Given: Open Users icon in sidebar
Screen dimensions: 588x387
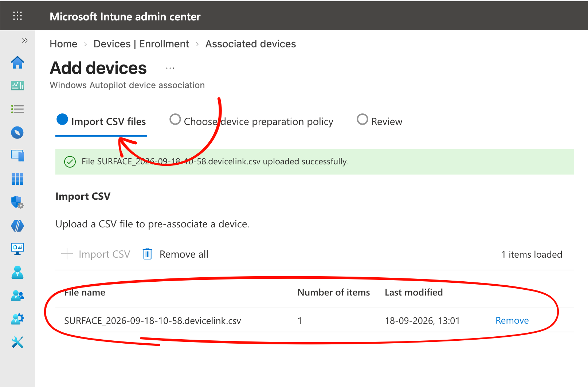Looking at the screenshot, I should 17,272.
